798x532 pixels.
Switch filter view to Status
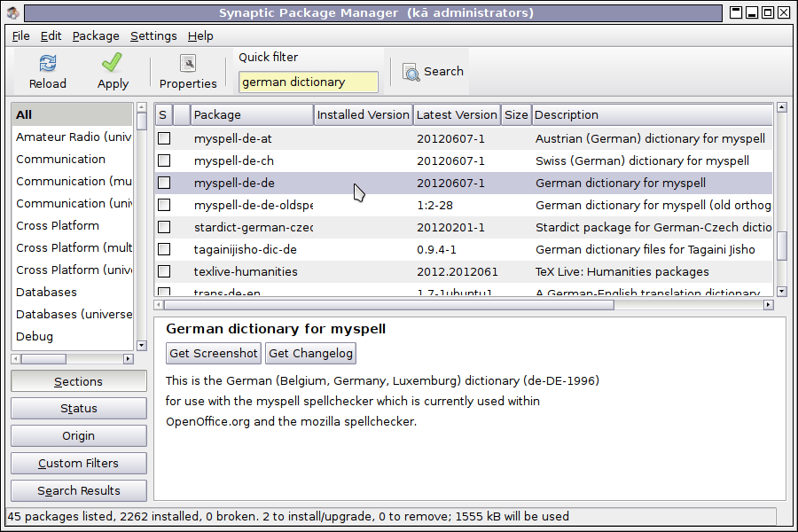pos(78,408)
